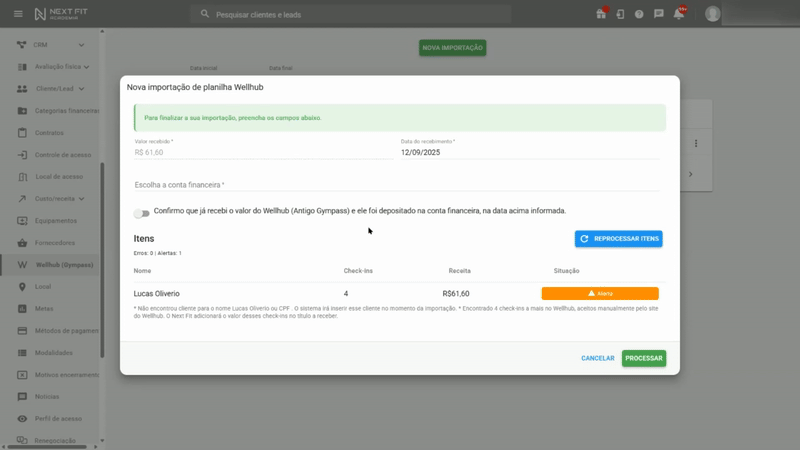Click the R$61,60 revenue value
This screenshot has width=800, height=450.
coord(456,293)
